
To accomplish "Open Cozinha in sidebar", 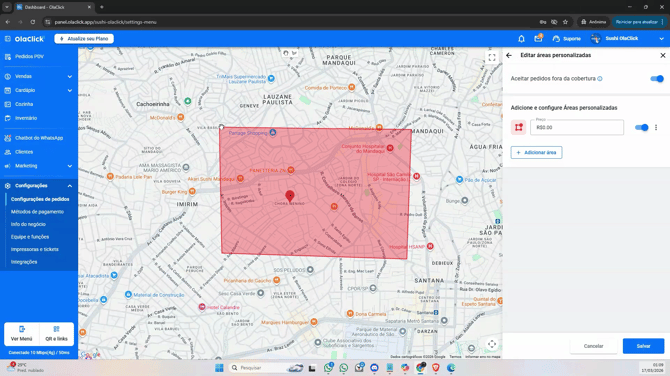I will tap(24, 104).
